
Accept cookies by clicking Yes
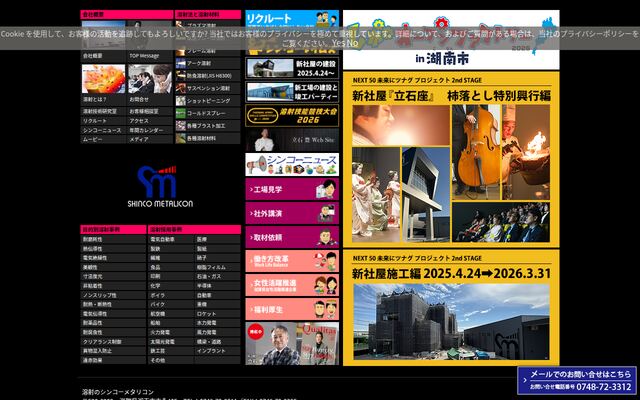tap(338, 42)
